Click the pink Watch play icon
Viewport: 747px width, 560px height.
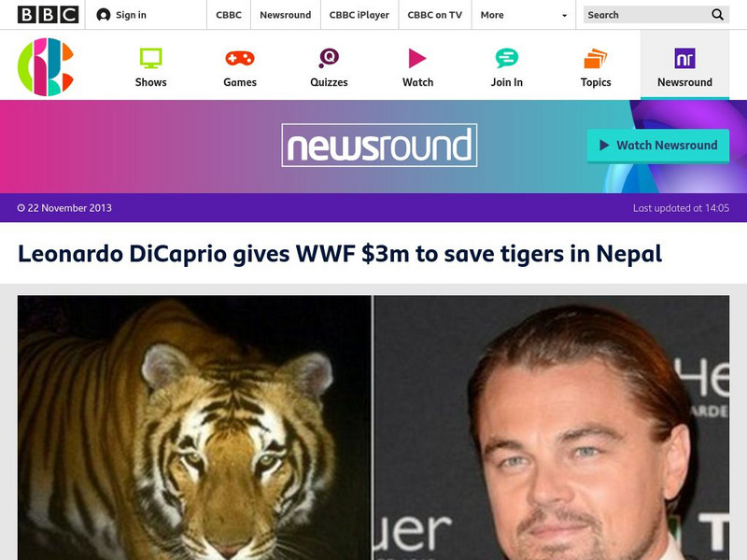click(x=417, y=58)
